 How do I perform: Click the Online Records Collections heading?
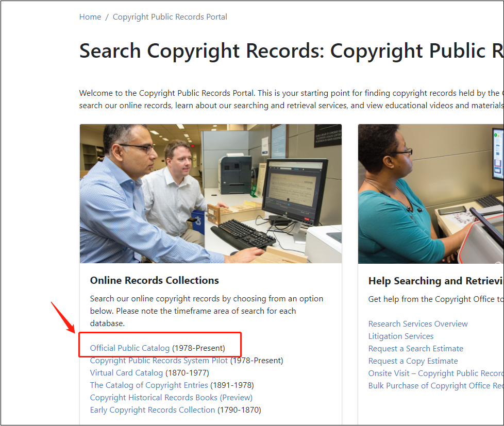pos(155,281)
